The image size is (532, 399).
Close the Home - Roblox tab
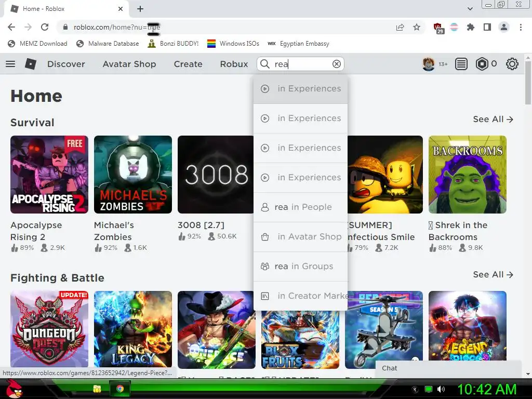coord(121,9)
